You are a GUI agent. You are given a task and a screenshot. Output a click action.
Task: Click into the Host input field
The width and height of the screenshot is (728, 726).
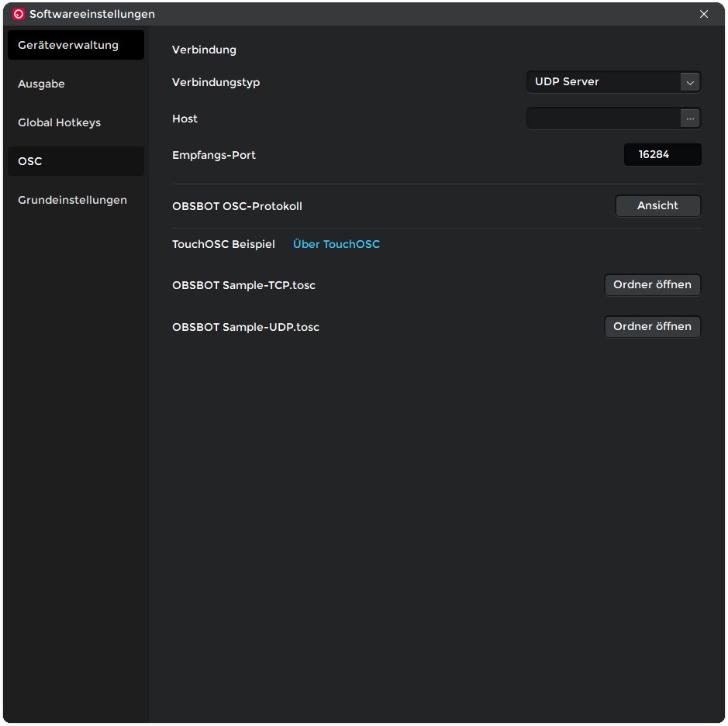click(x=603, y=119)
